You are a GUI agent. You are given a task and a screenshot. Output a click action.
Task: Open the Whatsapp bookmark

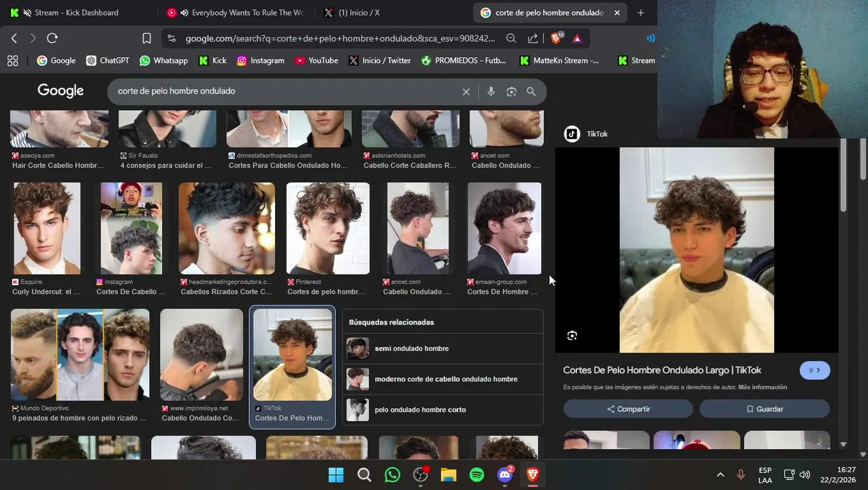pyautogui.click(x=163, y=61)
